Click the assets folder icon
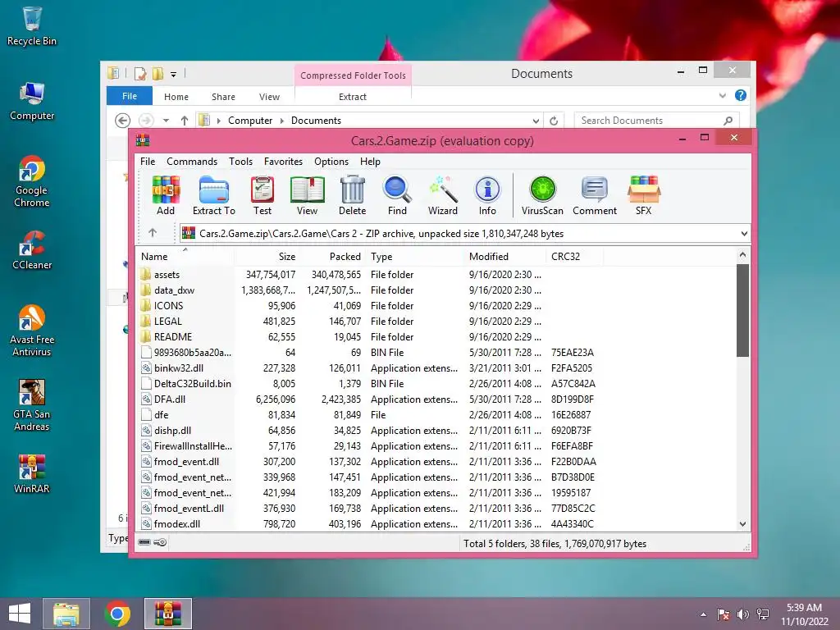This screenshot has height=630, width=840. coord(145,274)
